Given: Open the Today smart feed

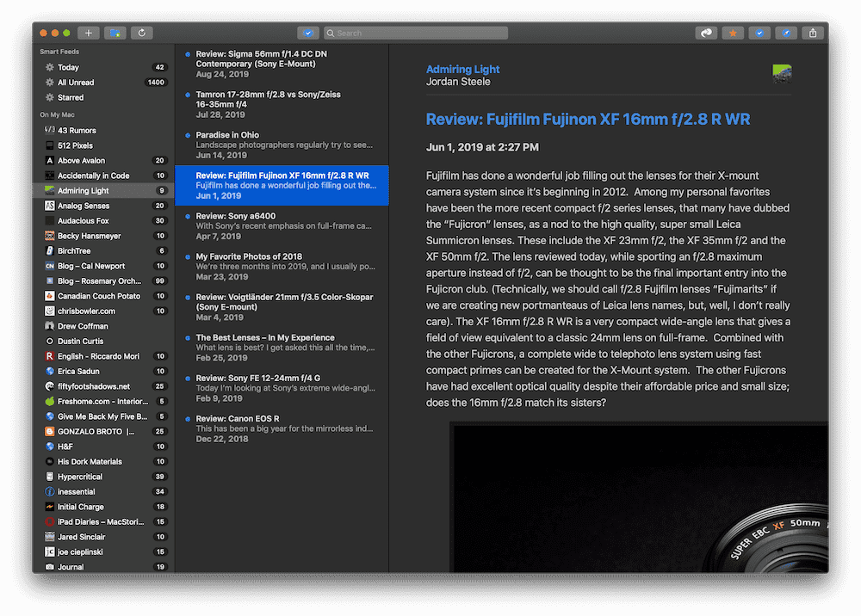Looking at the screenshot, I should 103,67.
